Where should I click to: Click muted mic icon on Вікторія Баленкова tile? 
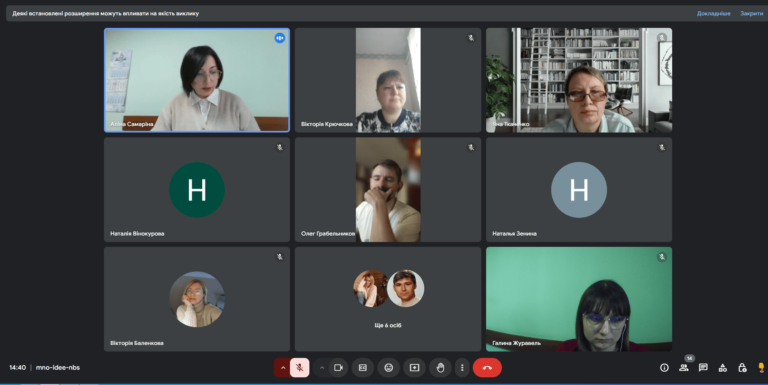pos(280,257)
